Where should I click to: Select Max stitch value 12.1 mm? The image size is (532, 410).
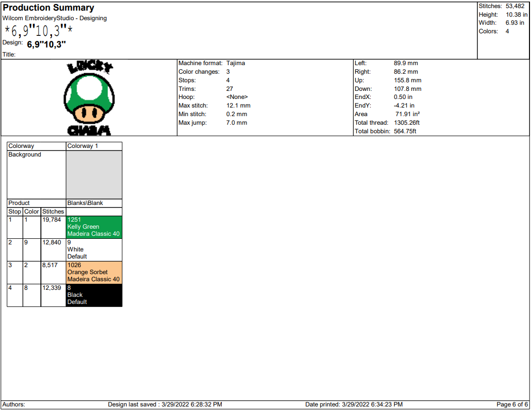pos(238,106)
